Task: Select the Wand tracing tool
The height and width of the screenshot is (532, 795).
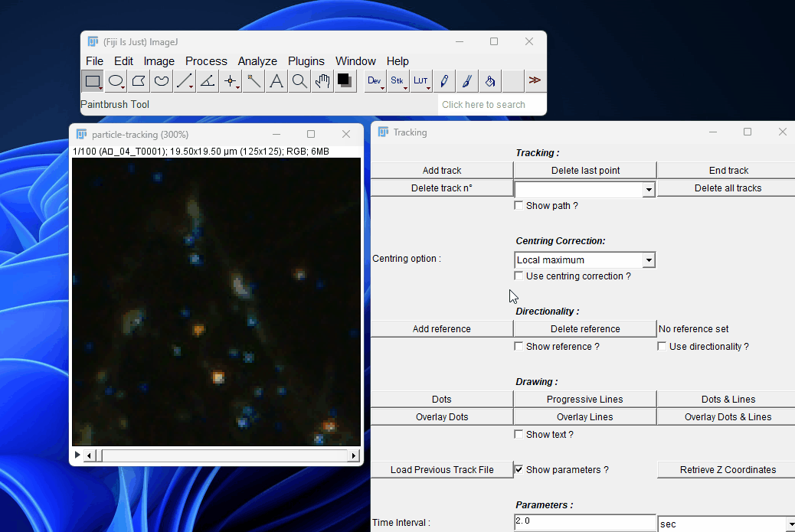Action: pos(254,81)
